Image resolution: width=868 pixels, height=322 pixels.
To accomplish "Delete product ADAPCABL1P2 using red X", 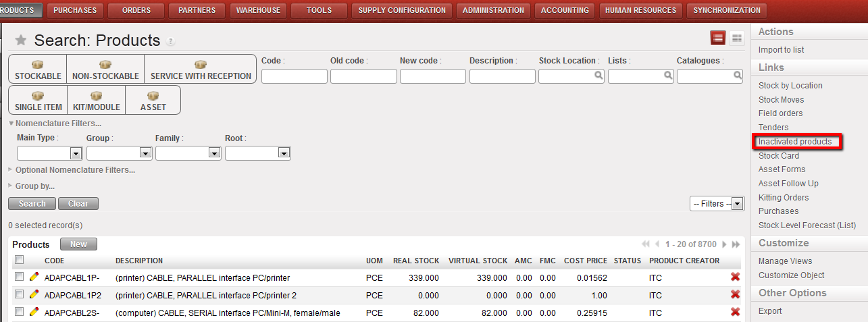I will click(x=735, y=295).
